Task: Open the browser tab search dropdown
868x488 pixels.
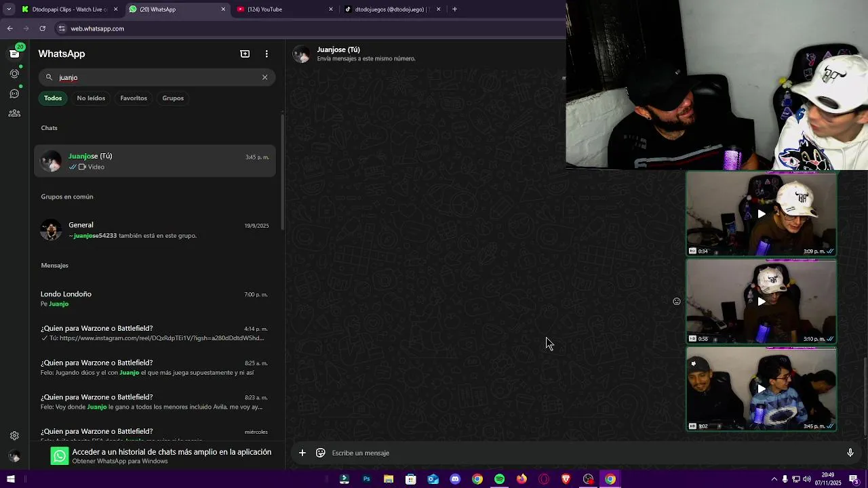Action: coord(8,9)
